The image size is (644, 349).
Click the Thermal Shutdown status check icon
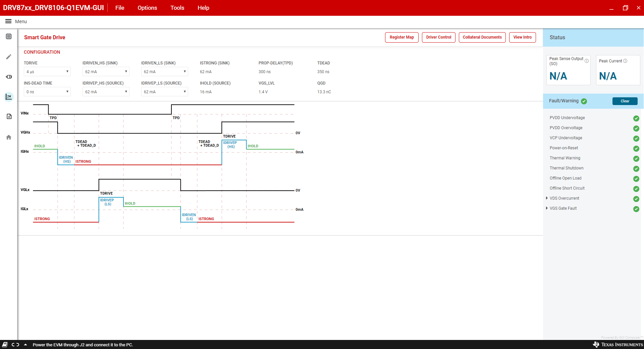click(x=636, y=168)
